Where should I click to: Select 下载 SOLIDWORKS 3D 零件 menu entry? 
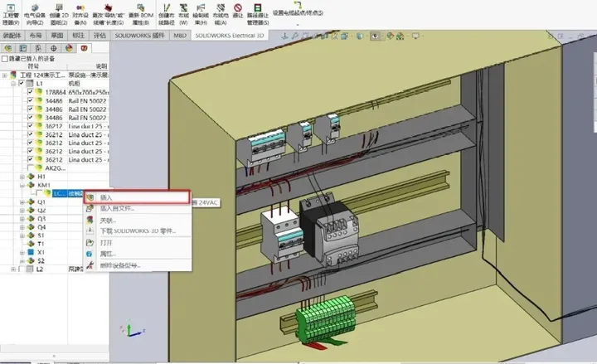(x=137, y=230)
